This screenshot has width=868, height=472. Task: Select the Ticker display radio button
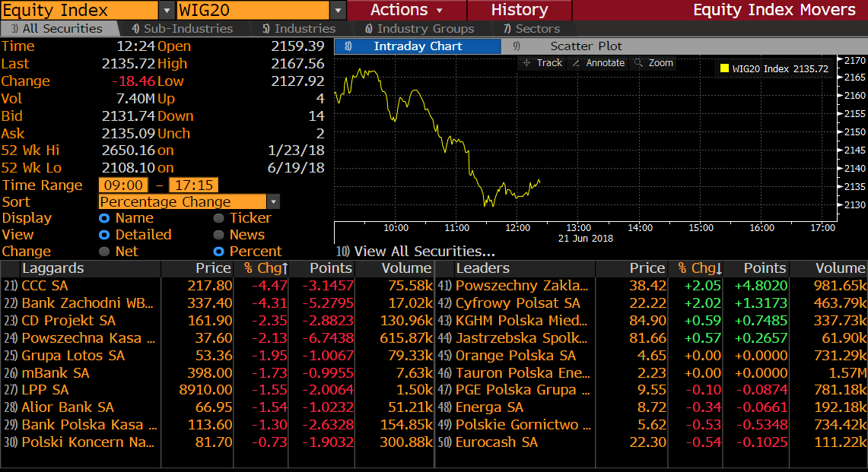[x=219, y=218]
